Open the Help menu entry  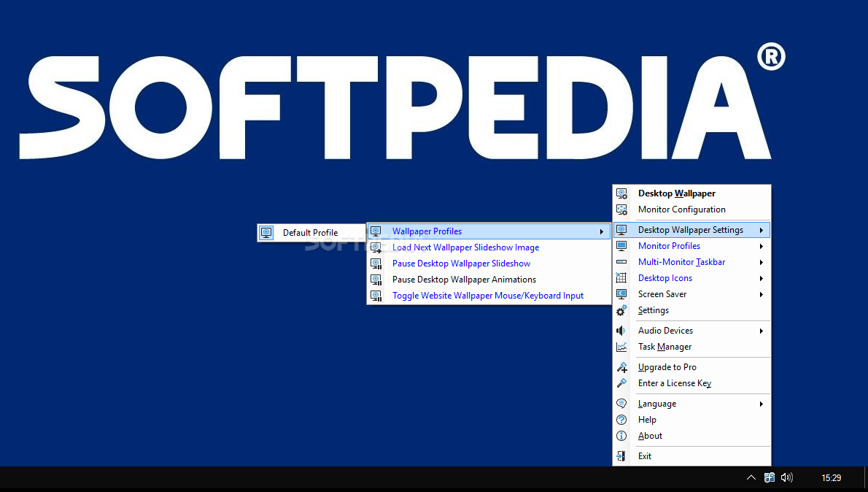(x=691, y=420)
